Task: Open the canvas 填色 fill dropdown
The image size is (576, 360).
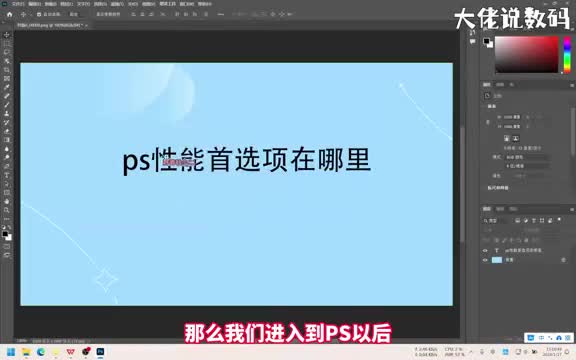Action: coord(526,176)
